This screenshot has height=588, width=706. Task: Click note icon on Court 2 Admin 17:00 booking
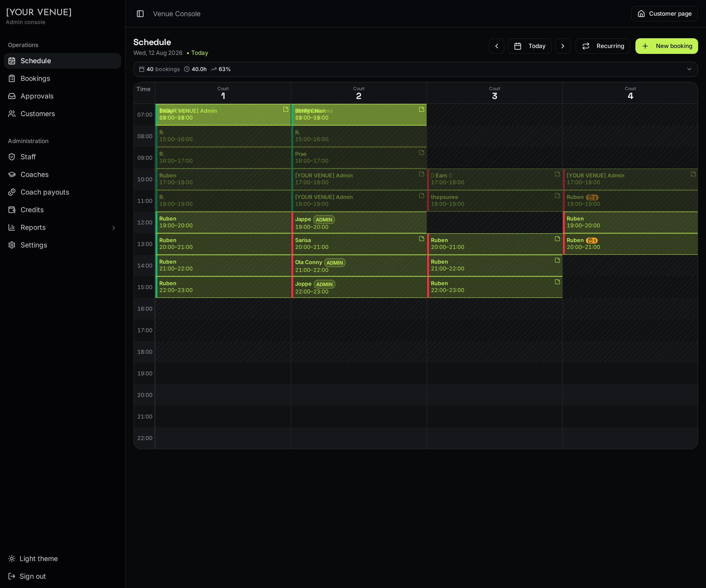point(421,174)
